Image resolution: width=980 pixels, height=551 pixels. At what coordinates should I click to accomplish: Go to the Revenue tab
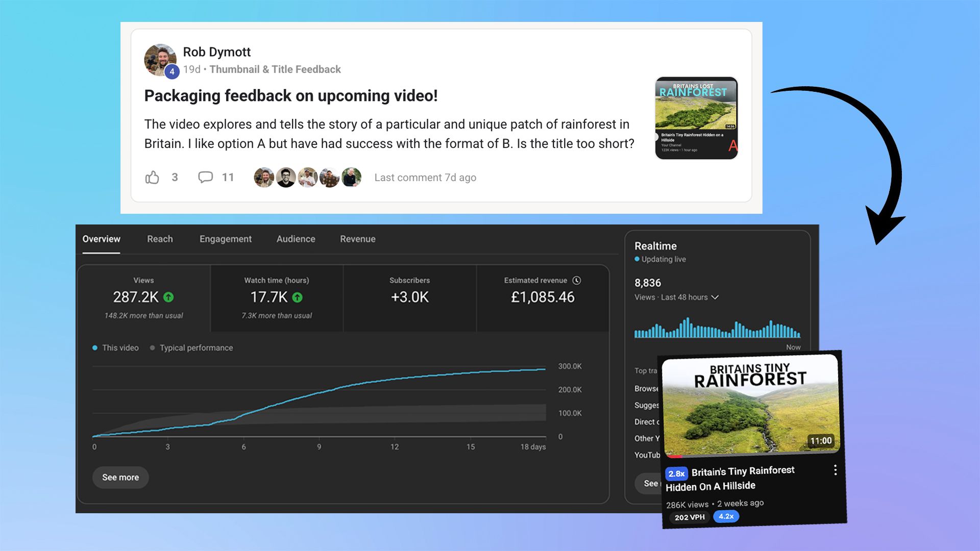coord(358,239)
